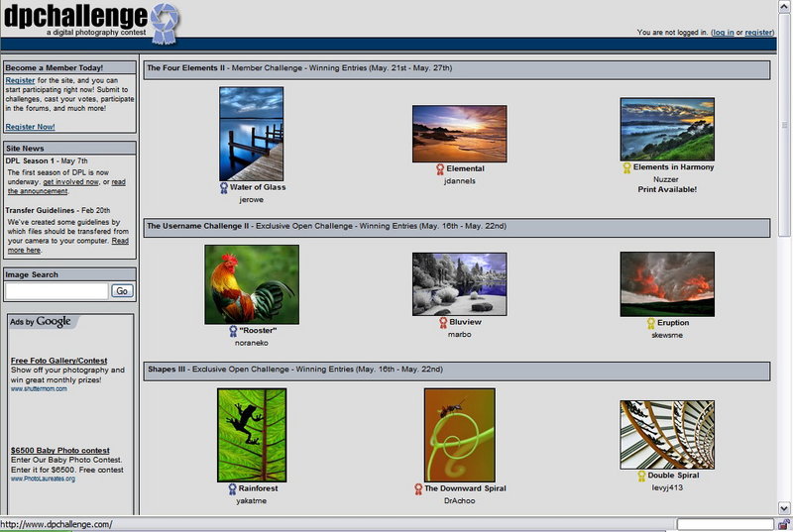Click The Downward Spiral title
The height and width of the screenshot is (532, 793).
[465, 488]
